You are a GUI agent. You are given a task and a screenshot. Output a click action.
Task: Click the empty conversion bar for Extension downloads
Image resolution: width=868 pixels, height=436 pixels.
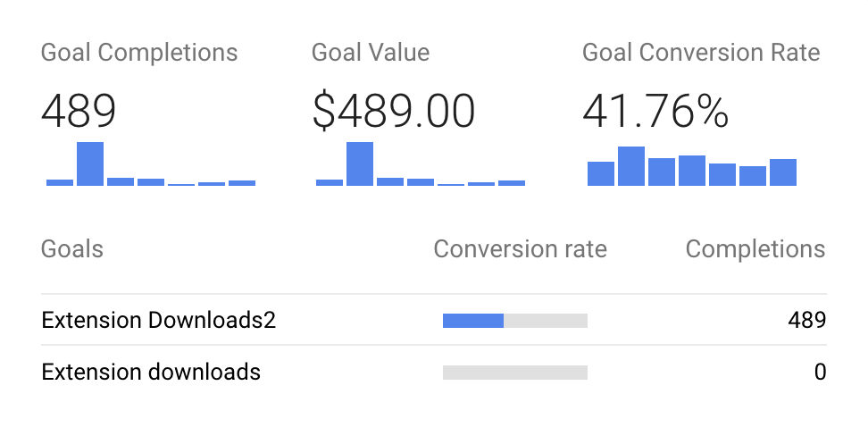click(515, 373)
